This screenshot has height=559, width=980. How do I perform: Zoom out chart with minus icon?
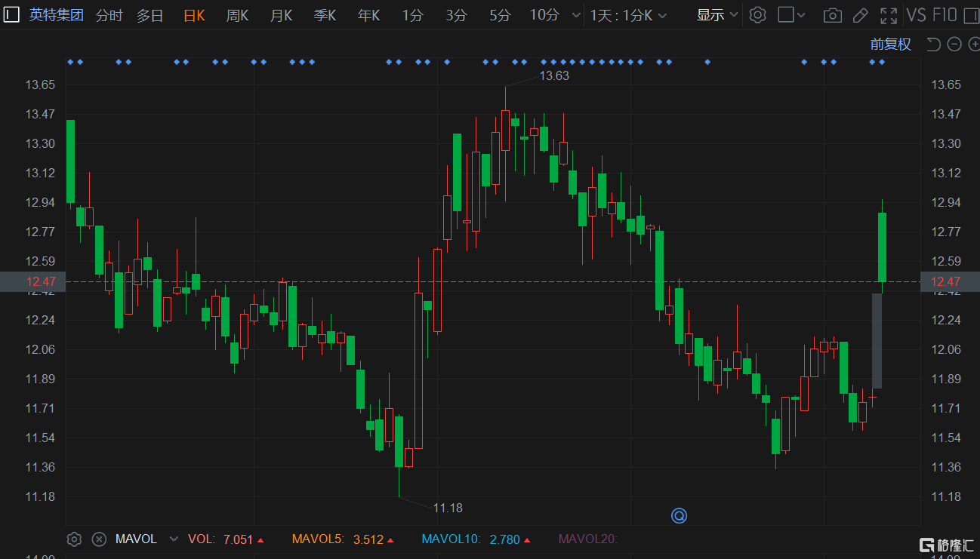pyautogui.click(x=954, y=45)
